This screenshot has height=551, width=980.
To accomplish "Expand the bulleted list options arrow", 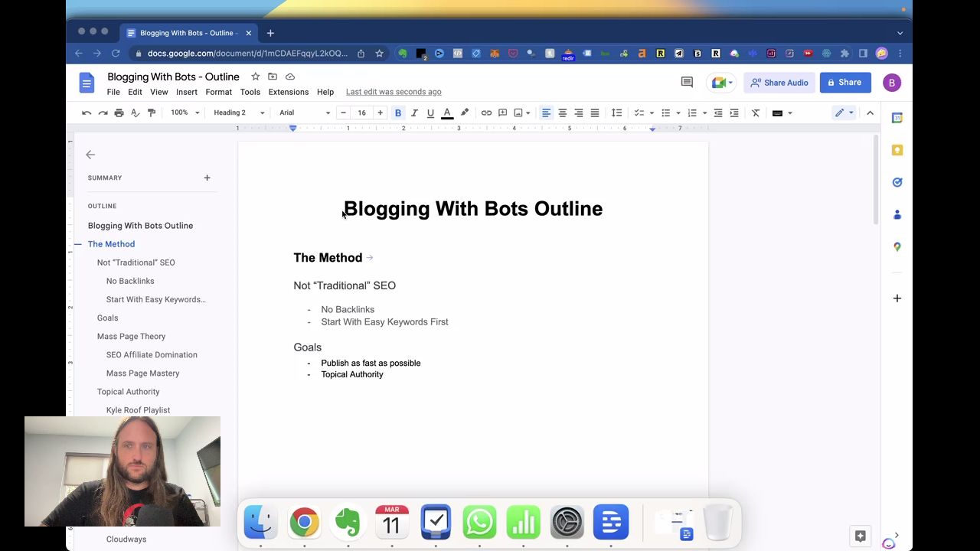I will pos(678,113).
